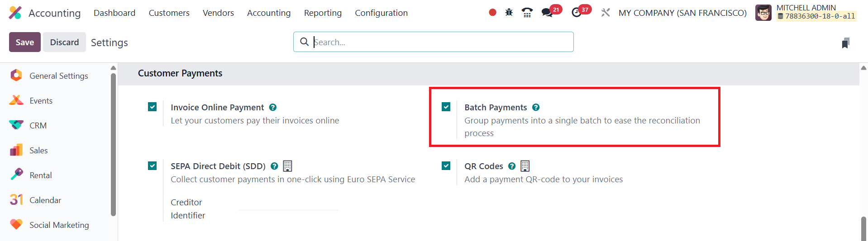Click the bookmark icon beside search
The width and height of the screenshot is (868, 241).
click(x=845, y=43)
